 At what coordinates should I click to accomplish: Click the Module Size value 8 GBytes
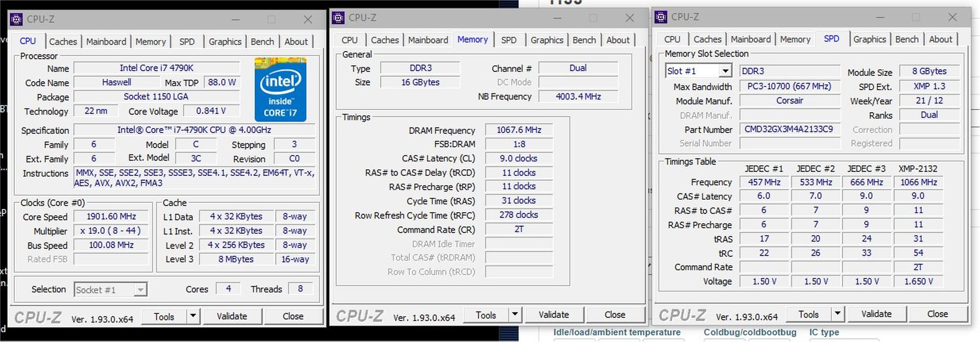pyautogui.click(x=929, y=71)
